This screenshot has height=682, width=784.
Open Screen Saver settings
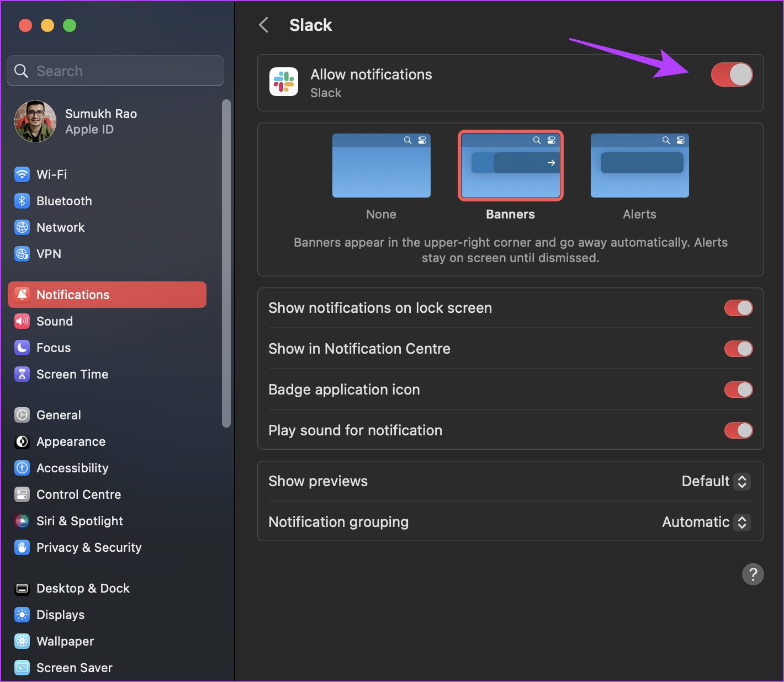tap(107, 668)
